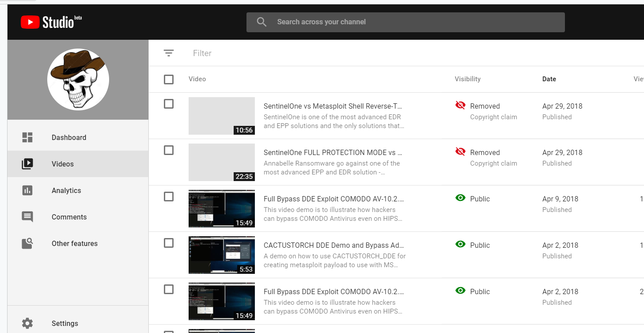
Task: Click Copyright claim under Metasploit Shell video
Action: (493, 117)
